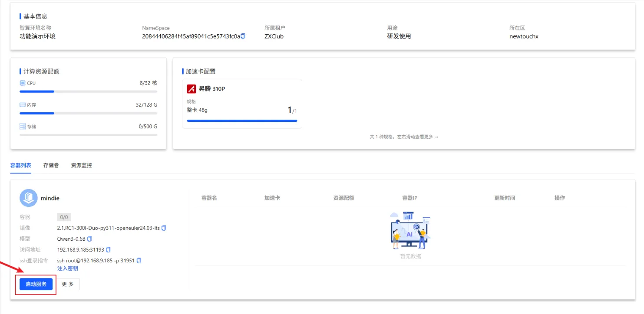
Task: Click the 启动服务 button
Action: tap(36, 284)
